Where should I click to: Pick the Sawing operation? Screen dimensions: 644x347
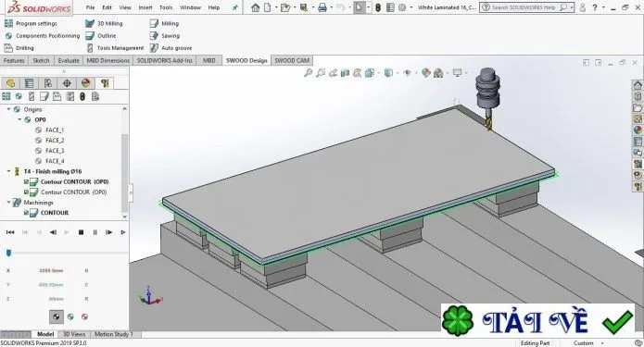pyautogui.click(x=165, y=36)
